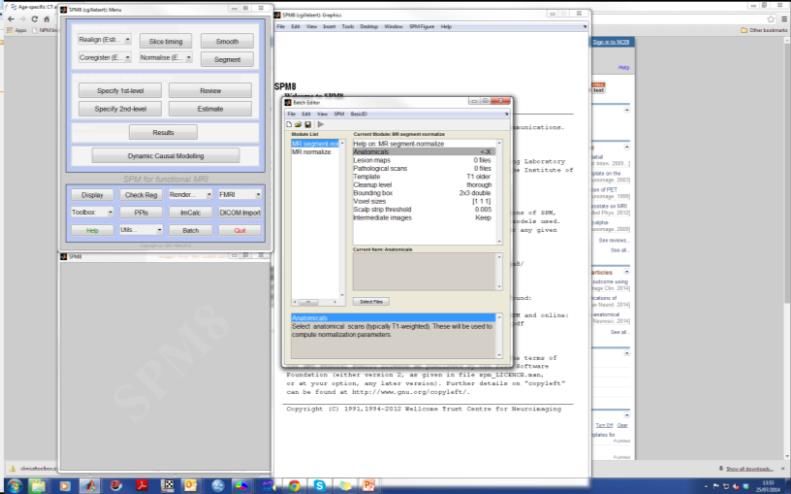Open Adobe Reader from the taskbar
This screenshot has height=494, width=791.
click(142, 485)
